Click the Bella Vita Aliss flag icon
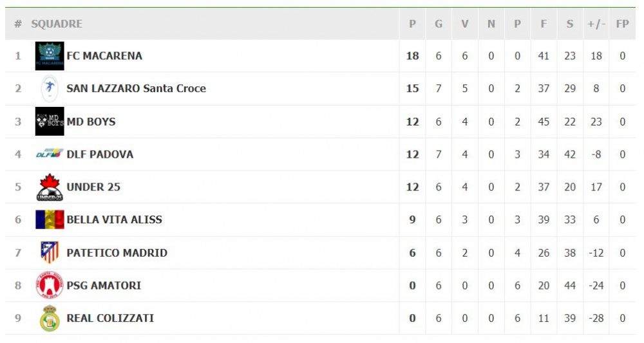The width and height of the screenshot is (644, 343). click(50, 219)
